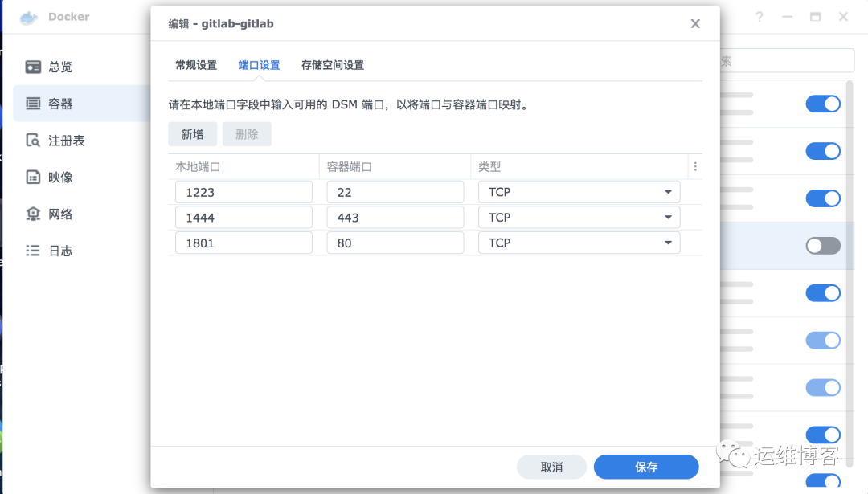Open type dropdown for port 1444 row
This screenshot has height=494, width=868.
click(x=579, y=218)
